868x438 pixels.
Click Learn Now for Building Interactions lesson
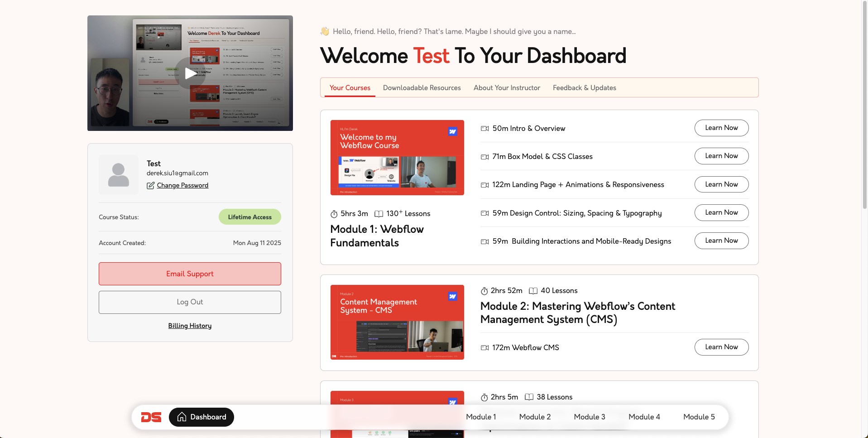(x=721, y=241)
